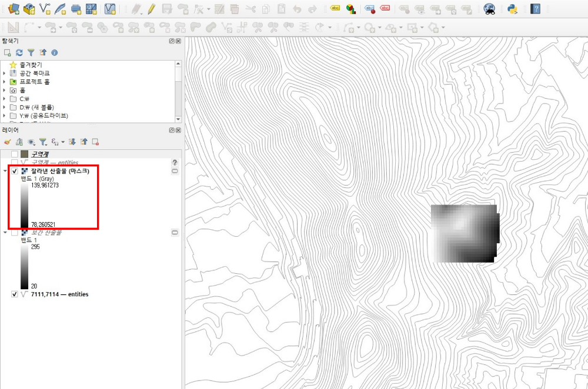Open the Layer Styling panel brush icon
Screen dimensions: 588x389
[7, 142]
